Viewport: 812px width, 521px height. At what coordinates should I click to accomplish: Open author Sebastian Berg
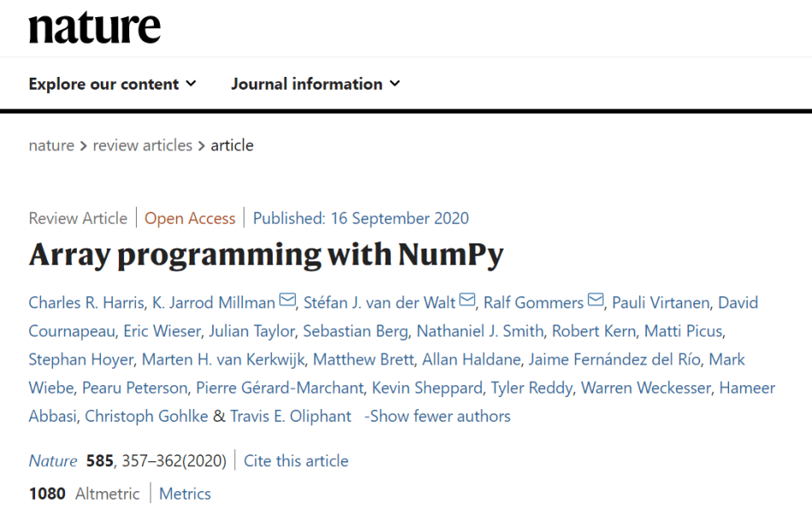356,331
